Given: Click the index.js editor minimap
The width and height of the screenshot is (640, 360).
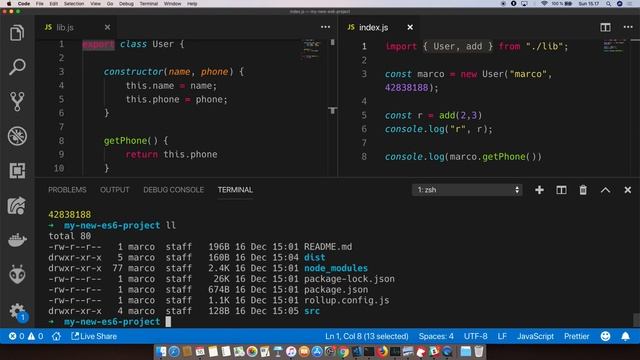Looking at the screenshot, I should pos(615,46).
